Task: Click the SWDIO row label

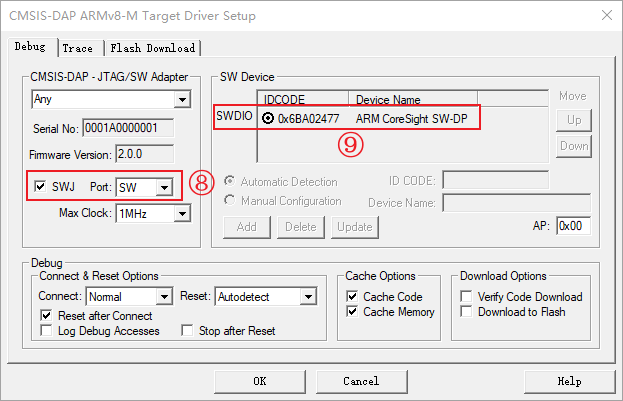Action: (234, 116)
